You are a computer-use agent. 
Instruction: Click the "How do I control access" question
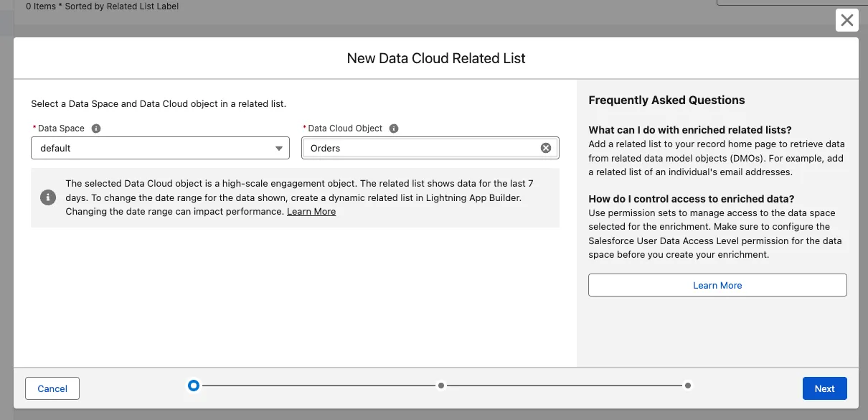pyautogui.click(x=691, y=199)
